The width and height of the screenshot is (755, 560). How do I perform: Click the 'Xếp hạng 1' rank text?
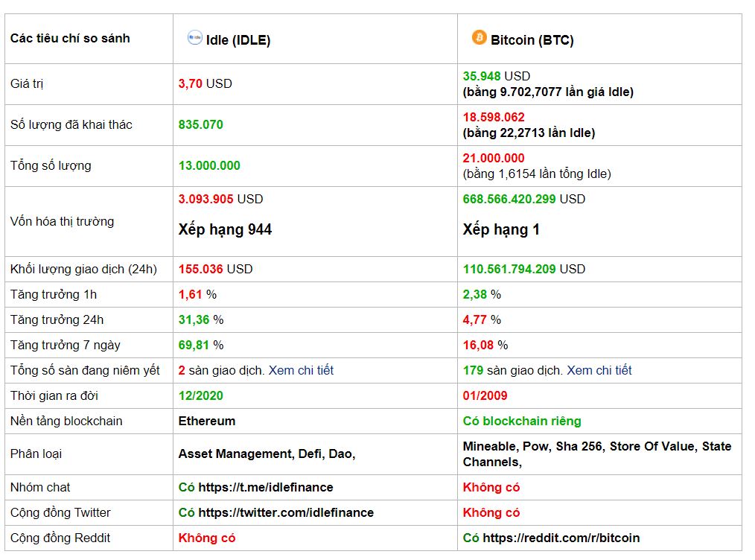(501, 229)
